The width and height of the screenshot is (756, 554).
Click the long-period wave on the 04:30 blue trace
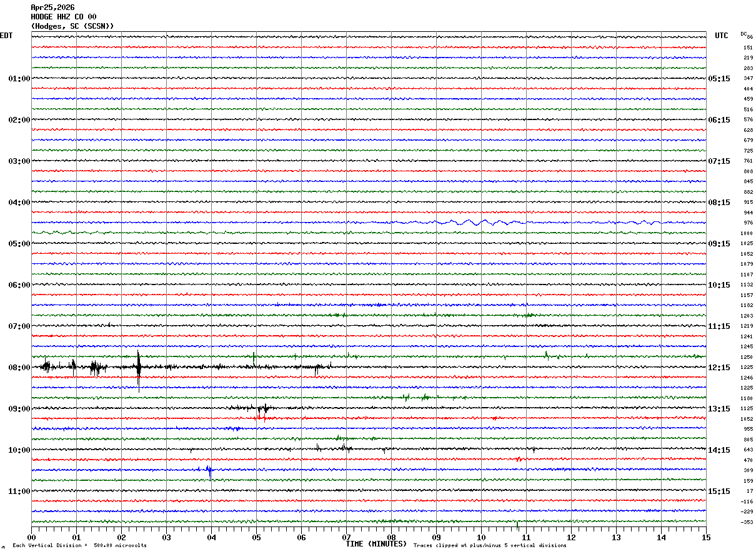click(481, 222)
